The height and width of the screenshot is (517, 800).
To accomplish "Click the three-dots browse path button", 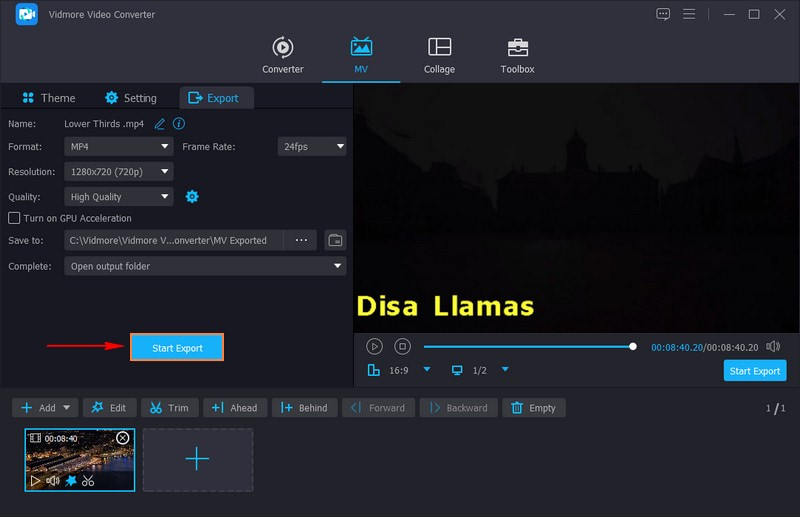I will coord(301,240).
